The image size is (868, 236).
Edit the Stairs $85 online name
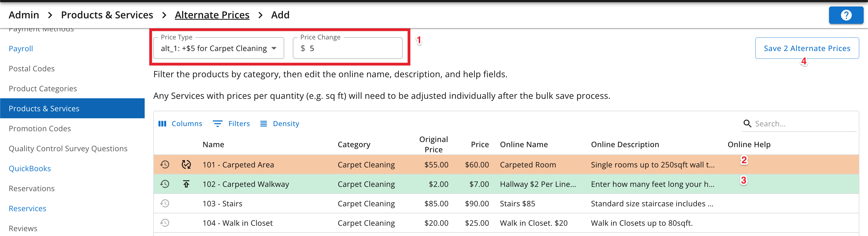(x=517, y=204)
